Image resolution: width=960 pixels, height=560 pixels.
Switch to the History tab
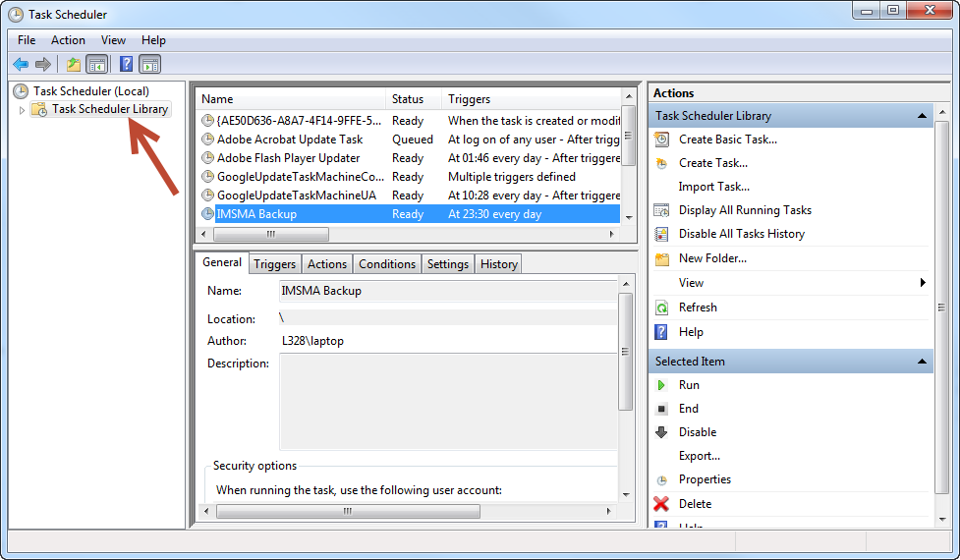coord(498,264)
